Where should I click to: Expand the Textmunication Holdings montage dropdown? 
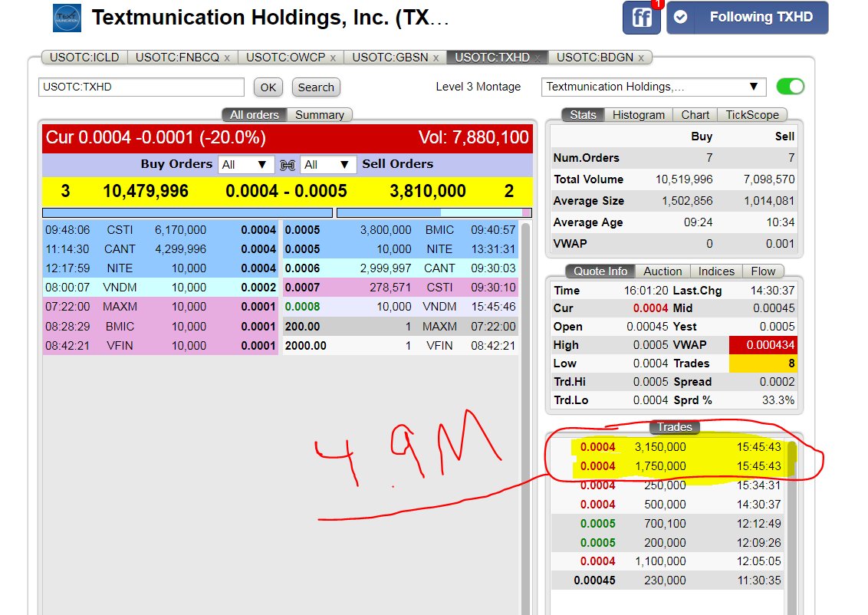pos(653,87)
